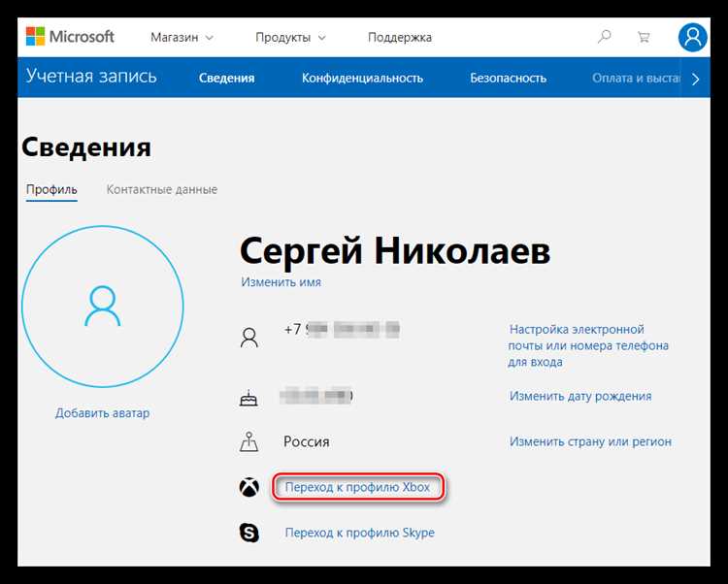This screenshot has width=728, height=584.
Task: Click the Skype logo icon
Action: coord(249,533)
